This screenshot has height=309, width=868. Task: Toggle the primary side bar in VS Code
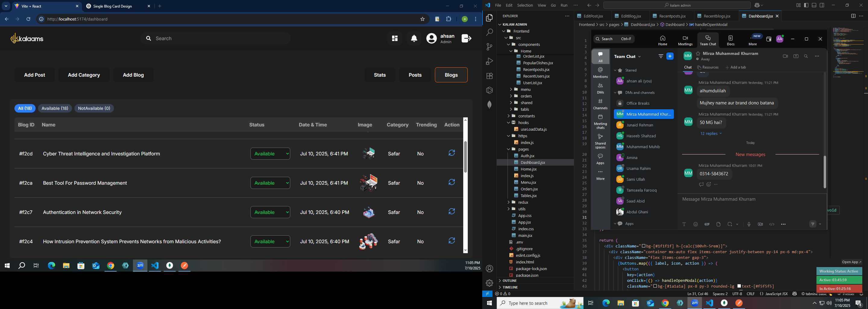click(x=806, y=5)
